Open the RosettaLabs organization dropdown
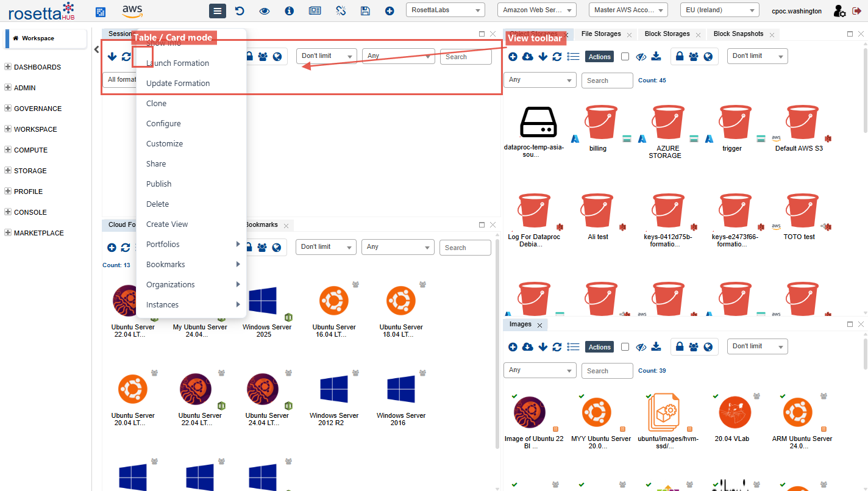 tap(445, 10)
